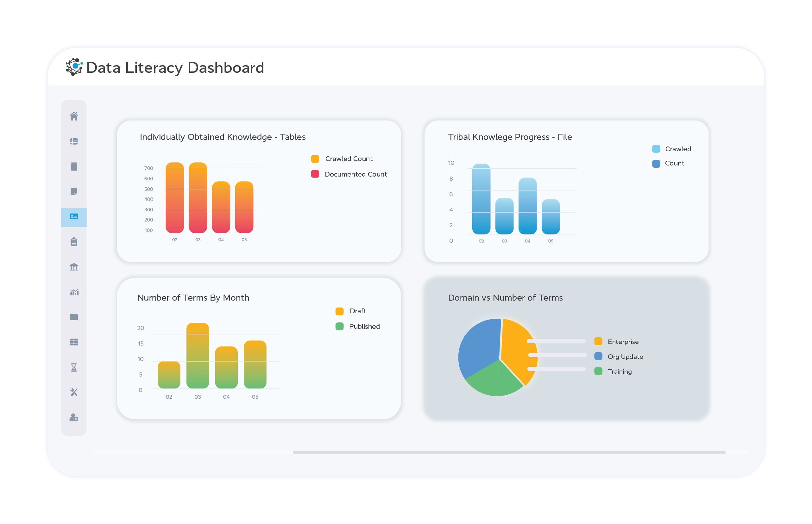Click the apps grid icon in sidebar

pos(74,342)
